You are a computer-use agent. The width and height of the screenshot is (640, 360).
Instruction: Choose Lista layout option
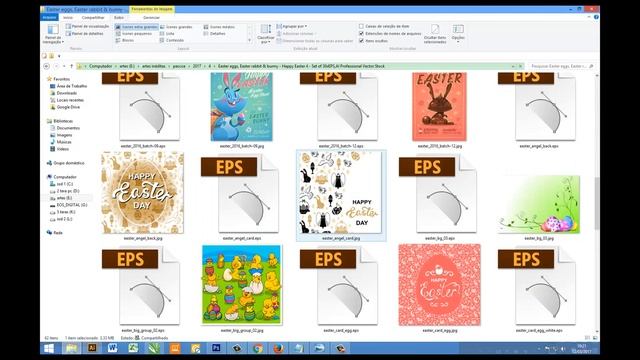(167, 33)
